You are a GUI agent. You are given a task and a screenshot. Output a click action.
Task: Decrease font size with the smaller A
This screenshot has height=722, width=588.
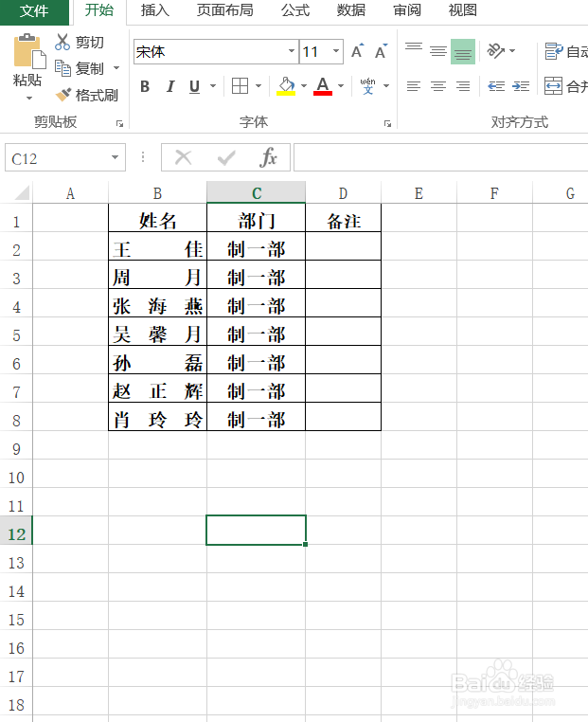(381, 51)
